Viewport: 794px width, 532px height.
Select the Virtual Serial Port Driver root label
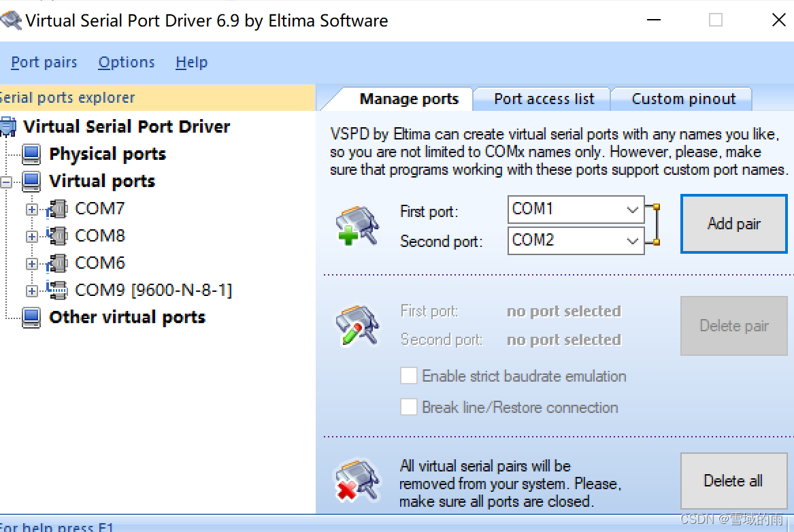pyautogui.click(x=127, y=127)
